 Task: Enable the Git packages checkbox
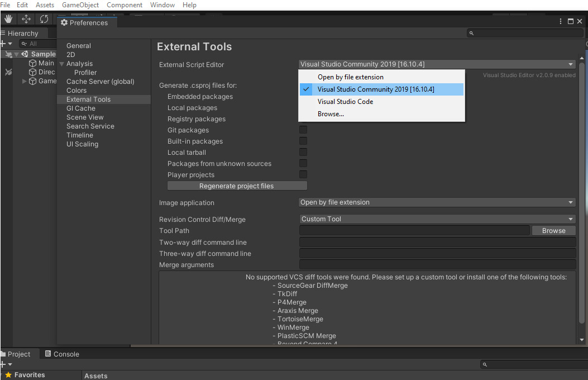click(303, 130)
